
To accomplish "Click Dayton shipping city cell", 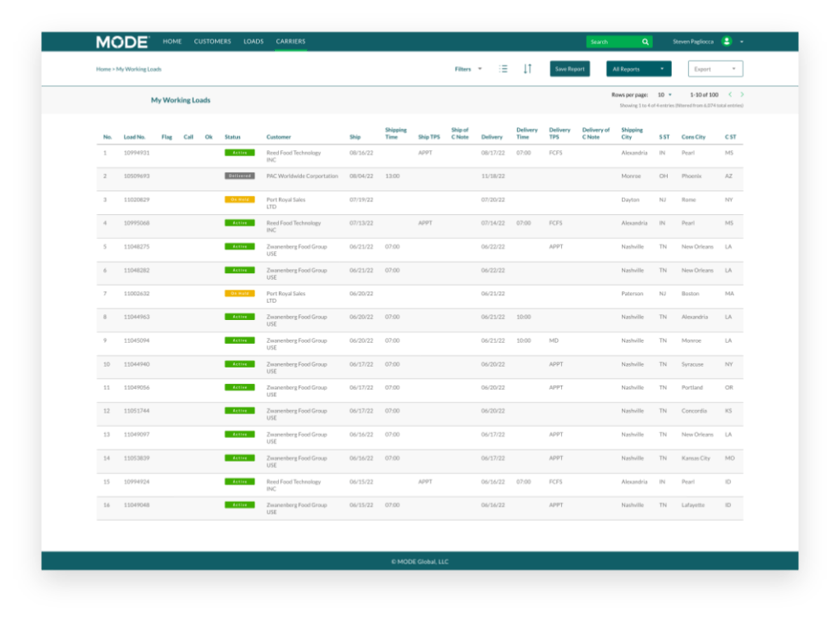I will [630, 199].
